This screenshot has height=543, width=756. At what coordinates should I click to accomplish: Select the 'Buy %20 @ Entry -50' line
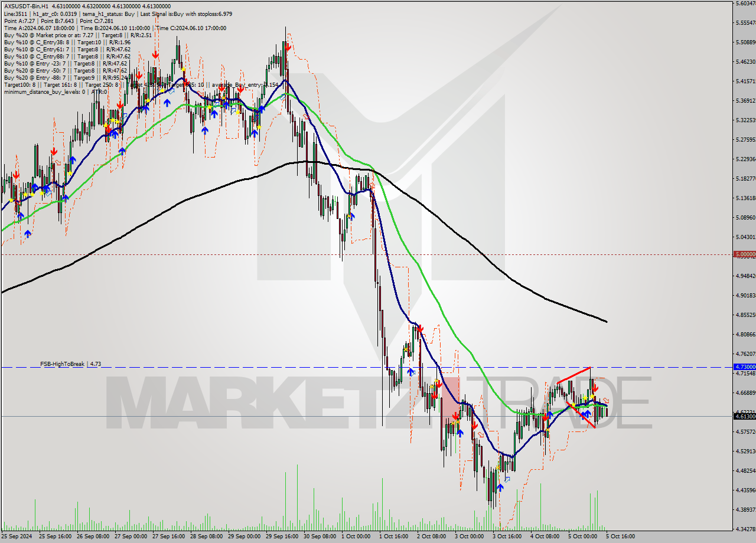[66, 70]
